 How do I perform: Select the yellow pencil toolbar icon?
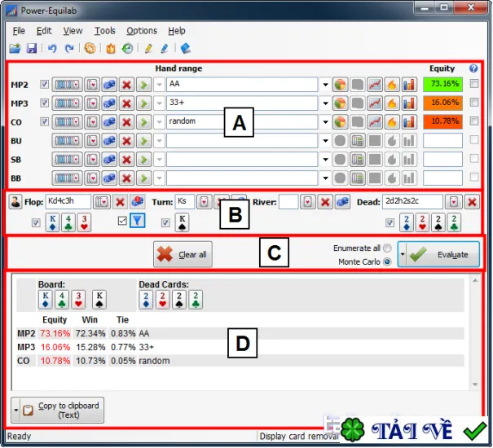[x=148, y=48]
